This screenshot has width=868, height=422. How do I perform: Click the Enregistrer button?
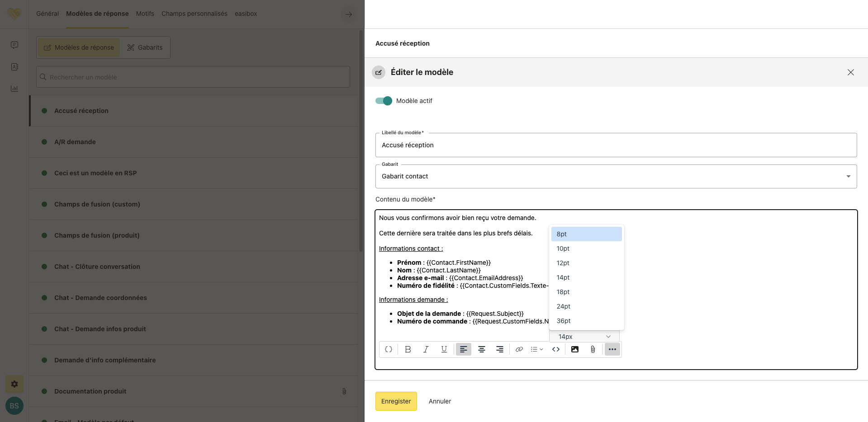(x=396, y=401)
